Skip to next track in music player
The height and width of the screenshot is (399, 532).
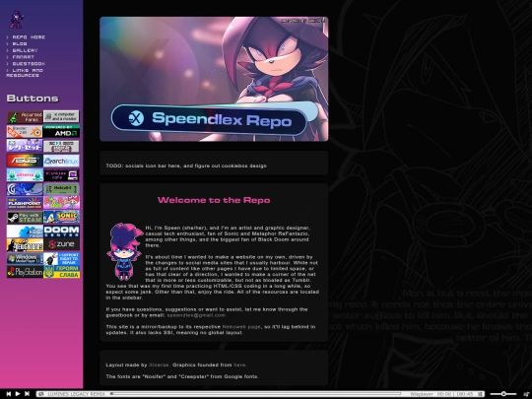click(x=27, y=393)
